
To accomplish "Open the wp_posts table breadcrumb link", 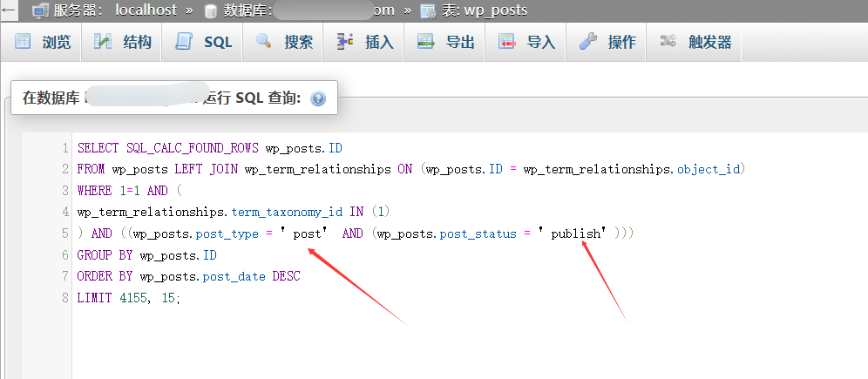I will (496, 10).
